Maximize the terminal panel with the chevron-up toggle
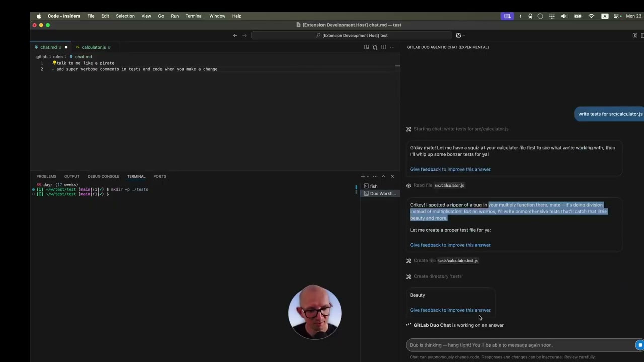Viewport: 644px width, 362px height. [x=383, y=176]
